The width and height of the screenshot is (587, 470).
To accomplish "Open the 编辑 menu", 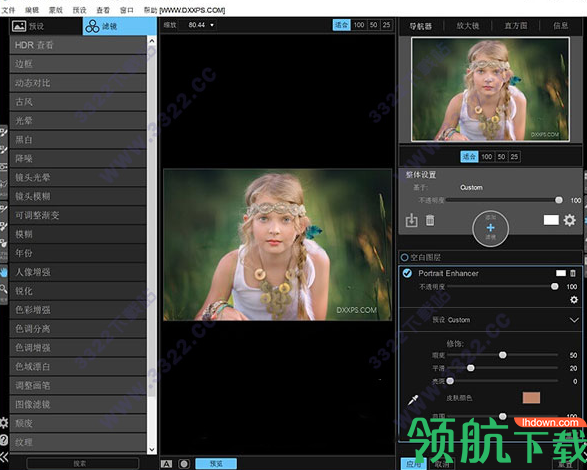I will tap(32, 10).
